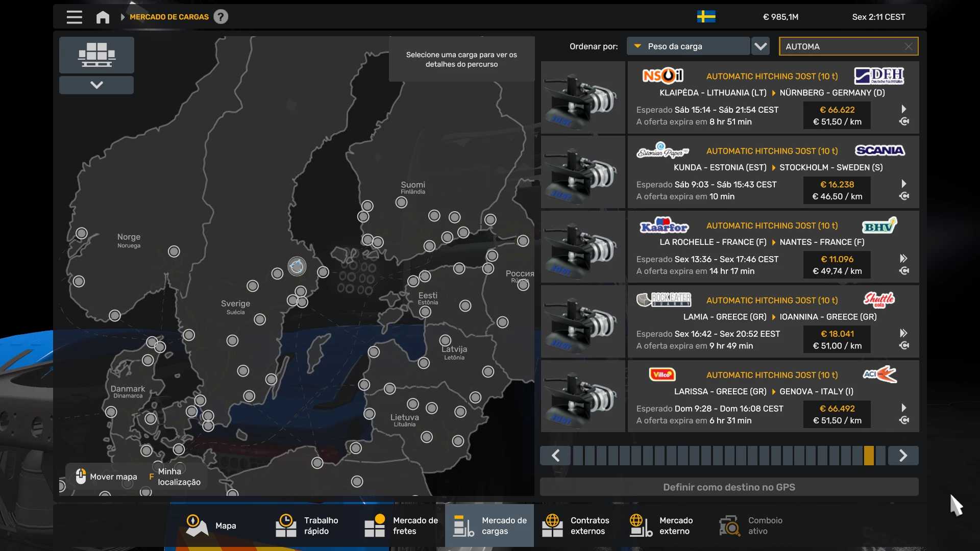Viewport: 980px width, 551px height.
Task: Open the Contratos externos tab
Action: coord(576,525)
